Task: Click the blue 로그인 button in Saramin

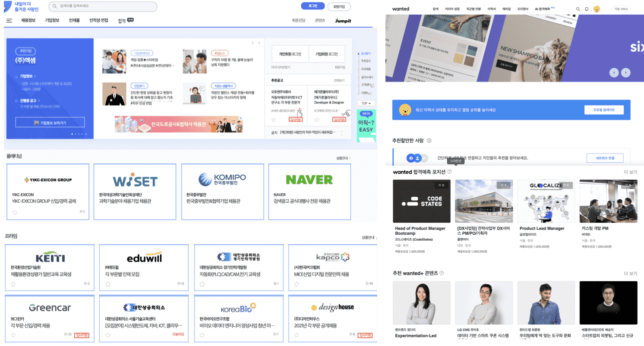Action: tap(313, 6)
